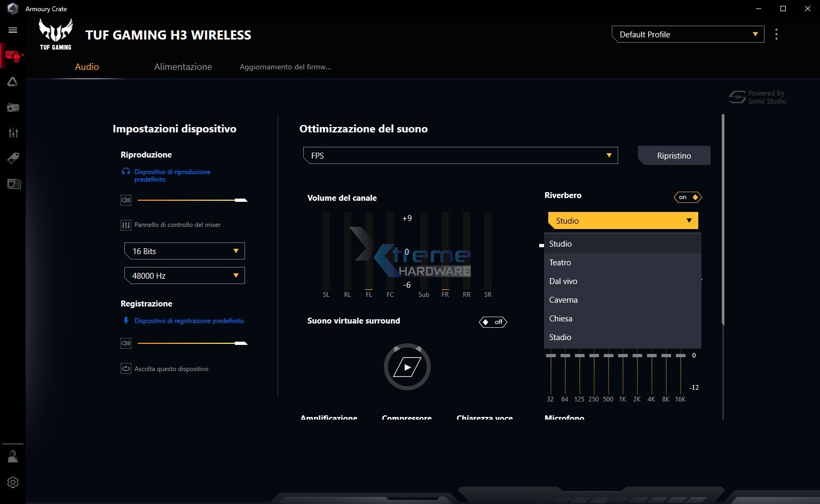Turn off the Riverbero toggle
Screen dimensions: 820x504
click(x=688, y=198)
